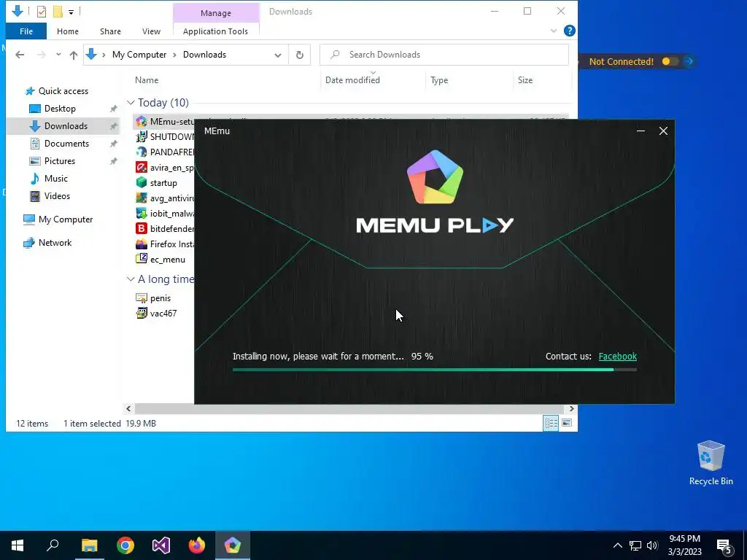Select the bitdefender installer icon
This screenshot has height=560, width=747.
coord(141,228)
